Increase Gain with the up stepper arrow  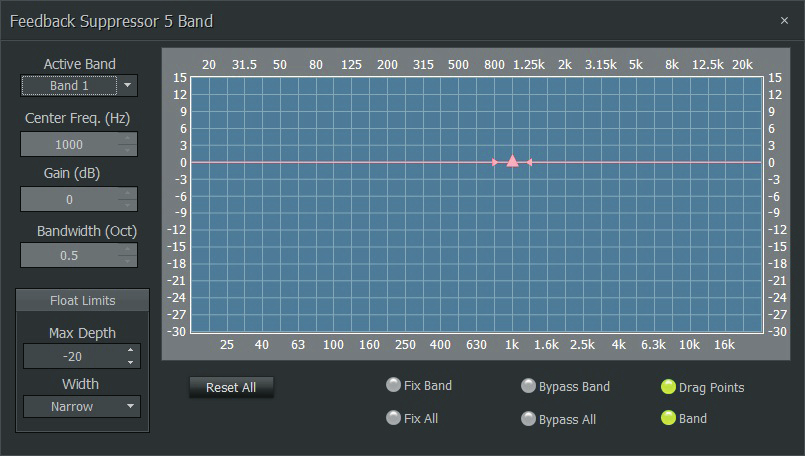pyautogui.click(x=127, y=193)
